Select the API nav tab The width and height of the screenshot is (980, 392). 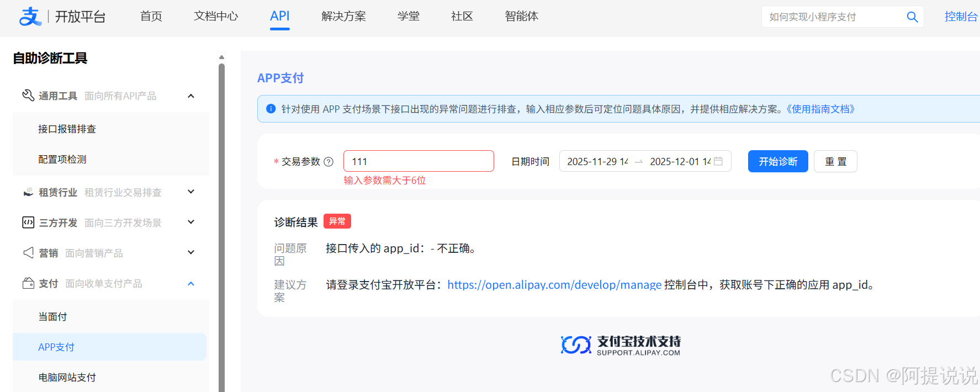pos(280,17)
